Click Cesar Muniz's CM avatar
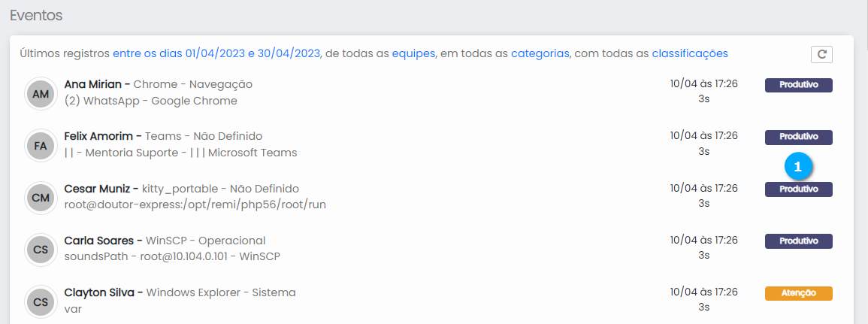Viewport: 868px width, 324px height. click(40, 198)
